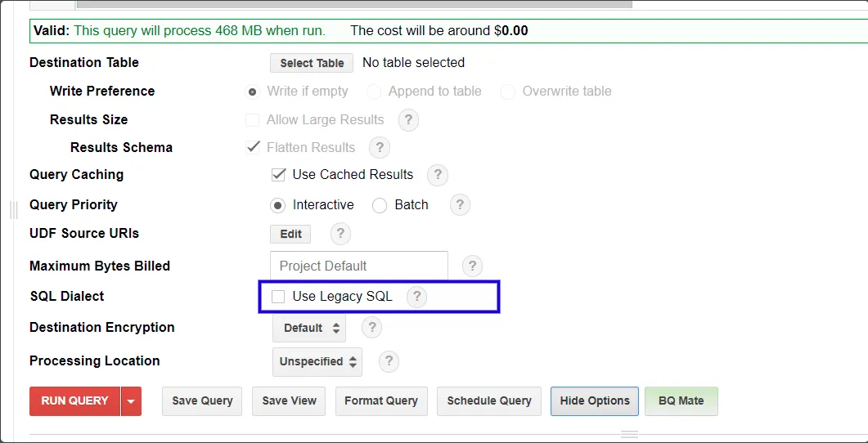Click the horizontal scrollbar at top

tap(354, 4)
